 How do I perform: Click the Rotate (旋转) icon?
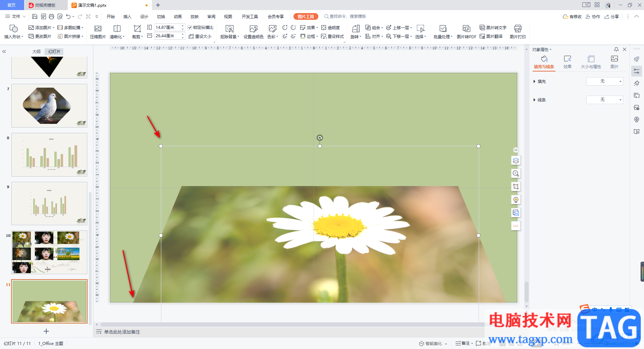point(356,29)
